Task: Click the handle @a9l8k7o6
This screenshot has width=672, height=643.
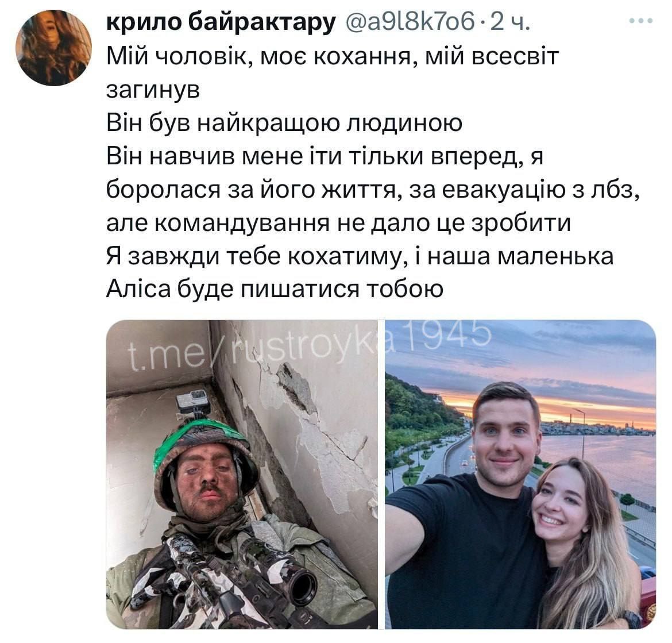Action: pyautogui.click(x=410, y=21)
